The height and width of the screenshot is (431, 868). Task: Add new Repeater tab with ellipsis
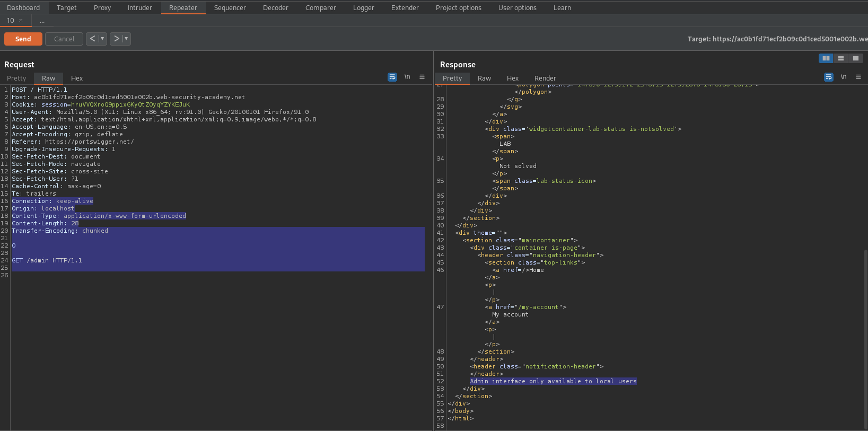[42, 21]
